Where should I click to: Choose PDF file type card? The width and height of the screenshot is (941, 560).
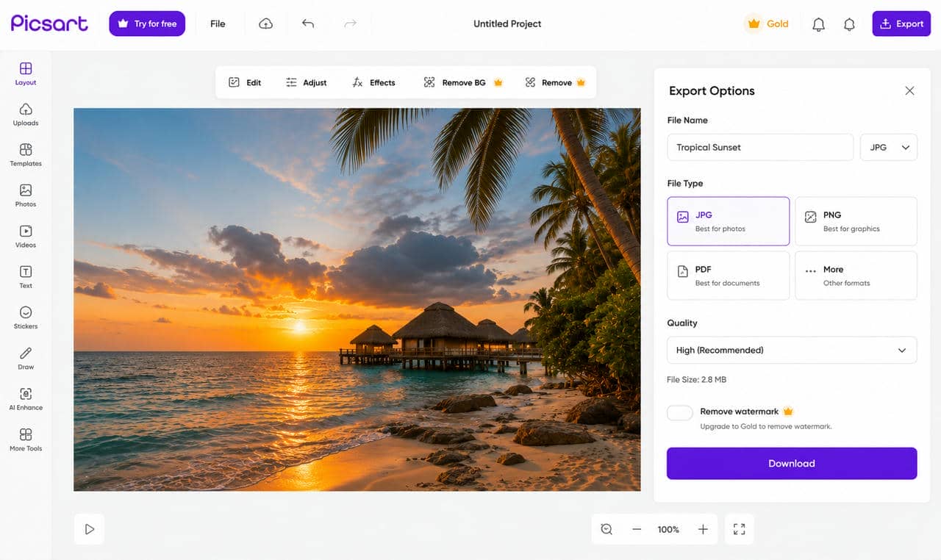click(x=729, y=276)
